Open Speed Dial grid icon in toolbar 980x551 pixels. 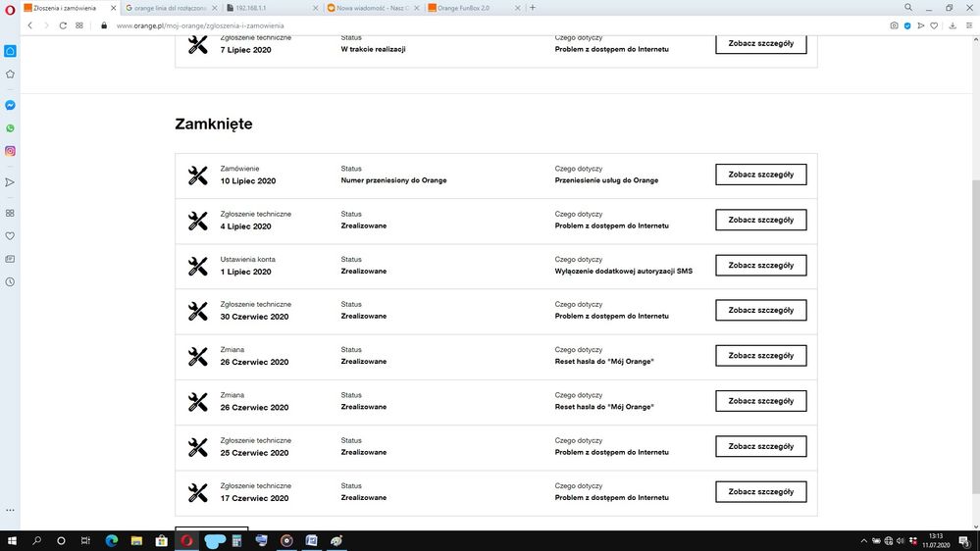(x=79, y=25)
